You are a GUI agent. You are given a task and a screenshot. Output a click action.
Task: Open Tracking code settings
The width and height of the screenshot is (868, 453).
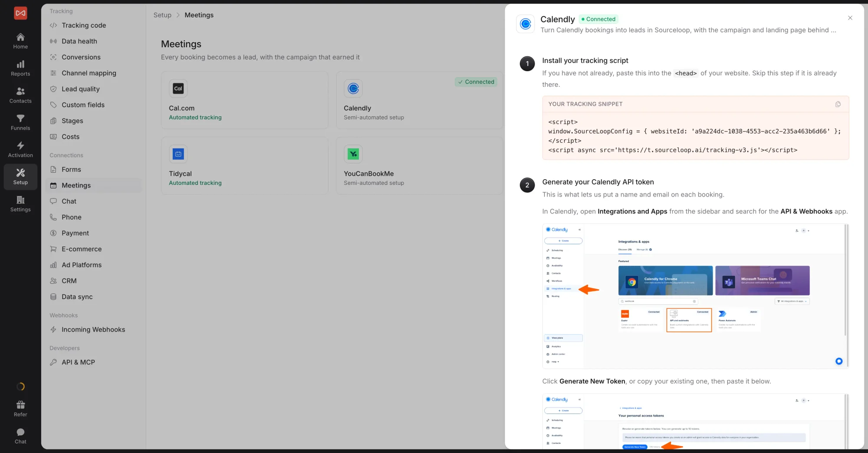pos(93,25)
